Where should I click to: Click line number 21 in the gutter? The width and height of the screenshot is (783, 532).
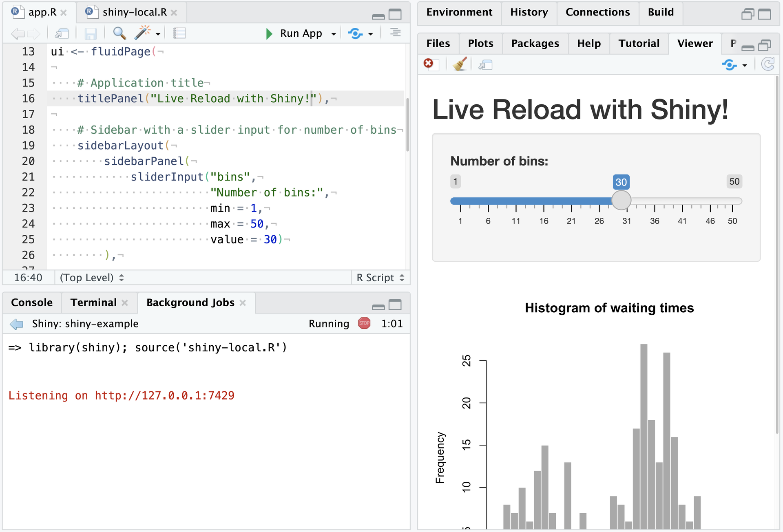(28, 177)
